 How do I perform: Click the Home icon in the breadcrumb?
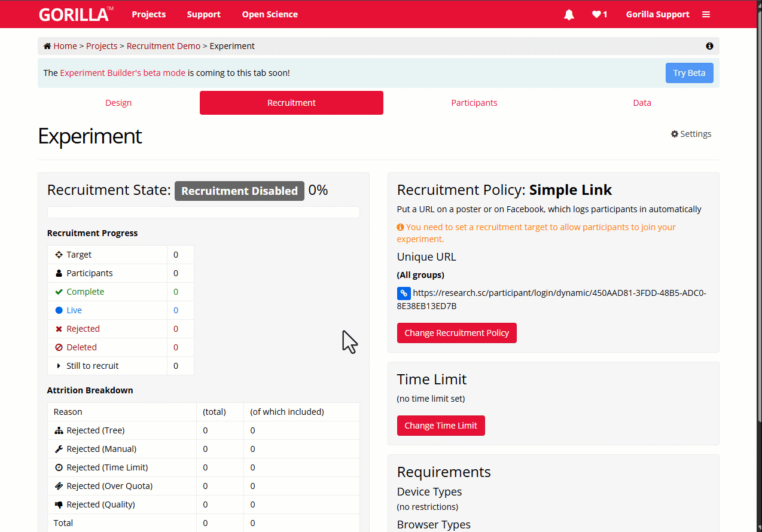tap(47, 45)
